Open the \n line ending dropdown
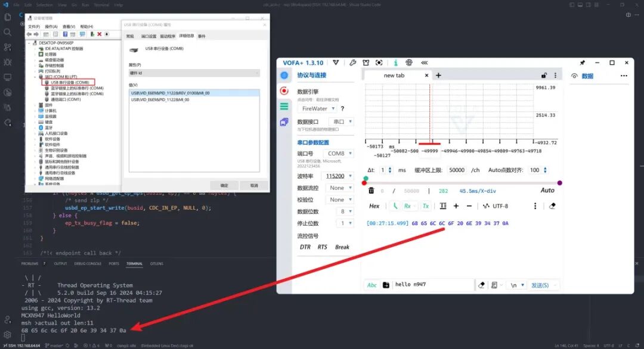Screen dimensions: 644x349 [516, 285]
